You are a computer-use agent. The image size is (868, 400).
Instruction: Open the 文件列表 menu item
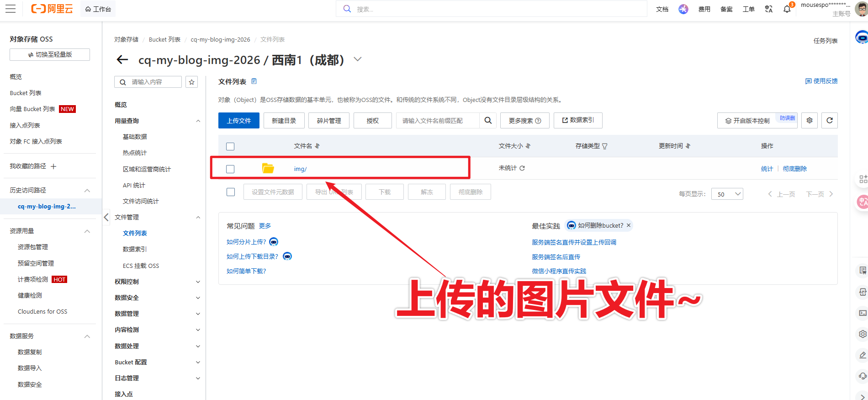click(x=135, y=233)
